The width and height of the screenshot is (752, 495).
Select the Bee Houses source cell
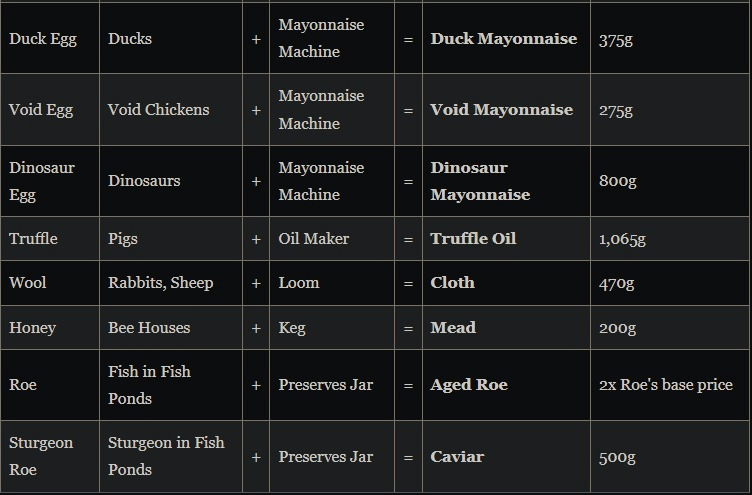coord(149,328)
